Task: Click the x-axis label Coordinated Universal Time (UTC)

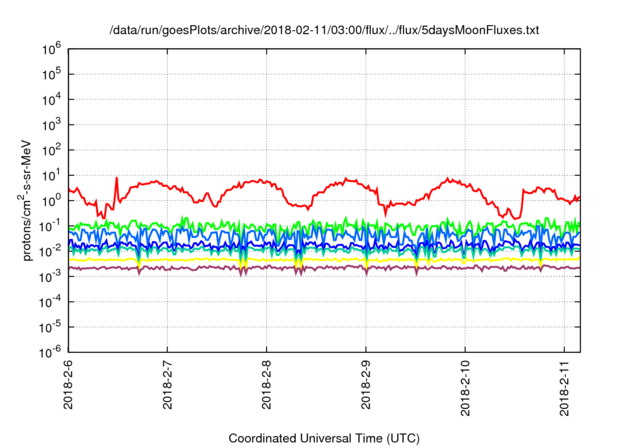Action: pos(324,438)
